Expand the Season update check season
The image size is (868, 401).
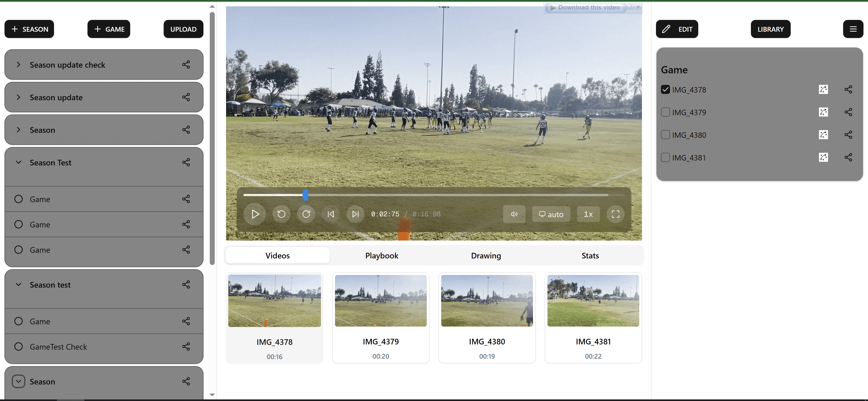(x=19, y=64)
